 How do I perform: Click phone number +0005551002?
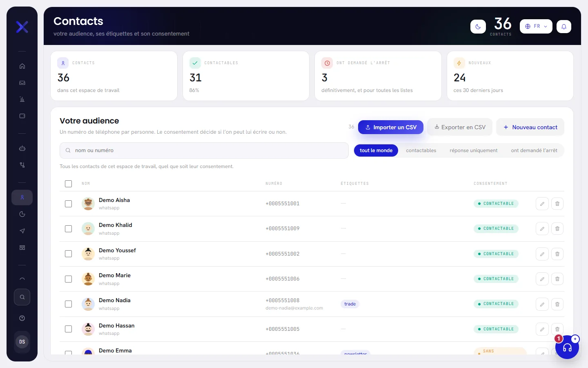coord(283,254)
